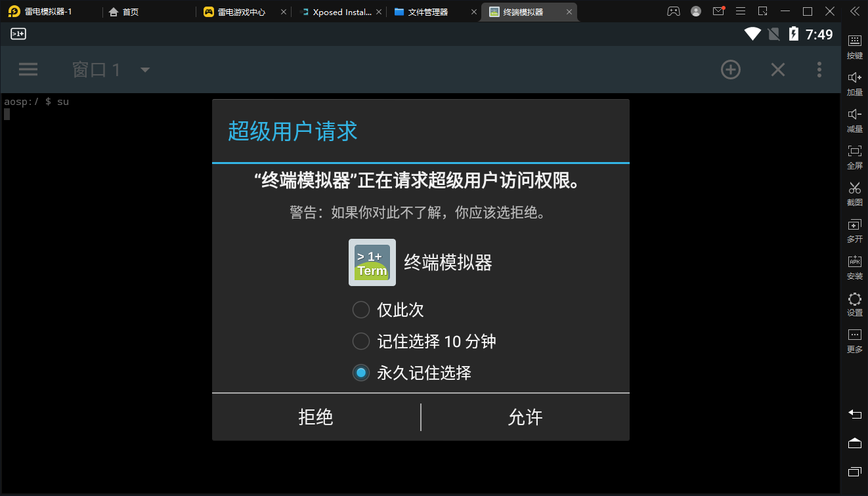Open the emulator main menu icon
This screenshot has width=868, height=496.
(x=741, y=11)
